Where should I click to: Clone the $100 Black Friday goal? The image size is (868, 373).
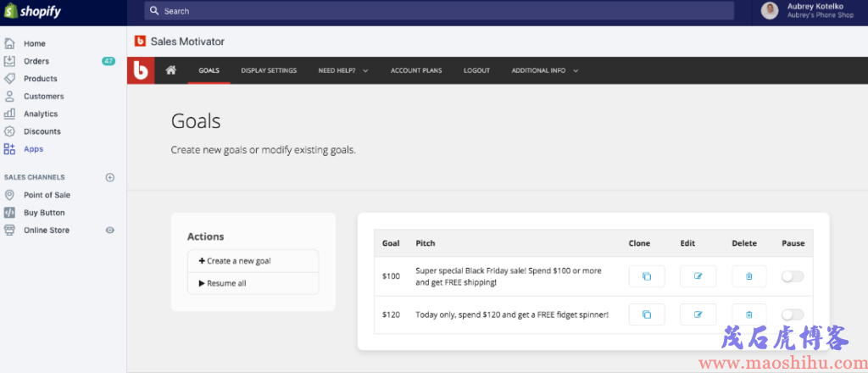tap(647, 276)
